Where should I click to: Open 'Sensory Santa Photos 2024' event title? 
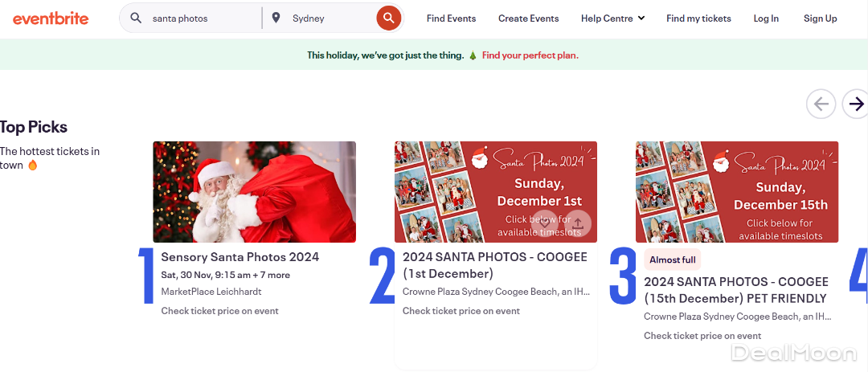[240, 257]
